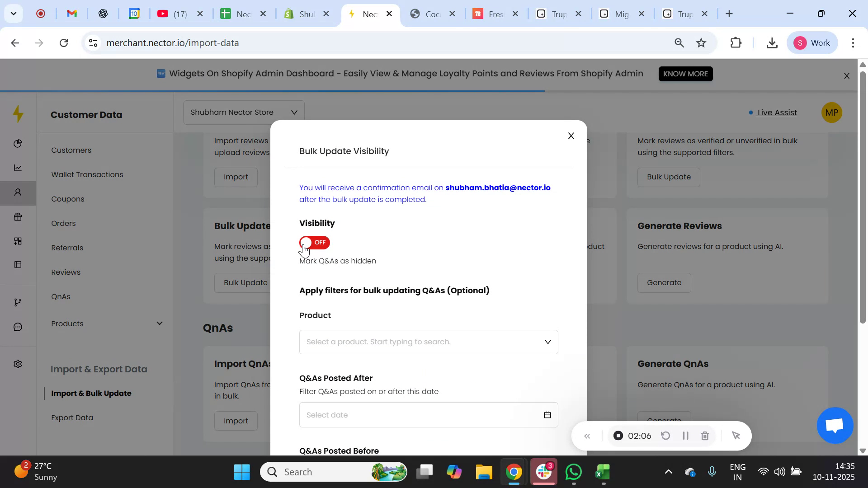Turn on the Visibility toggle in dialog

[x=314, y=243]
